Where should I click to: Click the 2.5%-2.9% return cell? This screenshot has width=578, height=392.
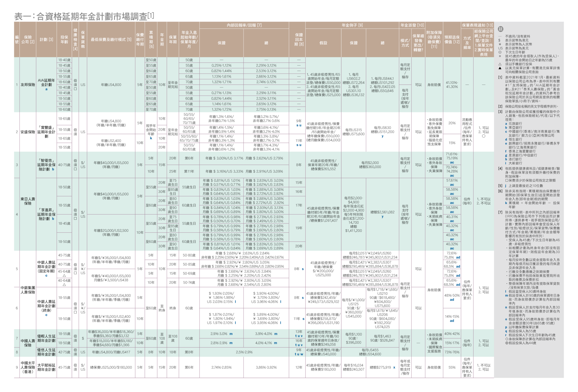click(x=244, y=352)
